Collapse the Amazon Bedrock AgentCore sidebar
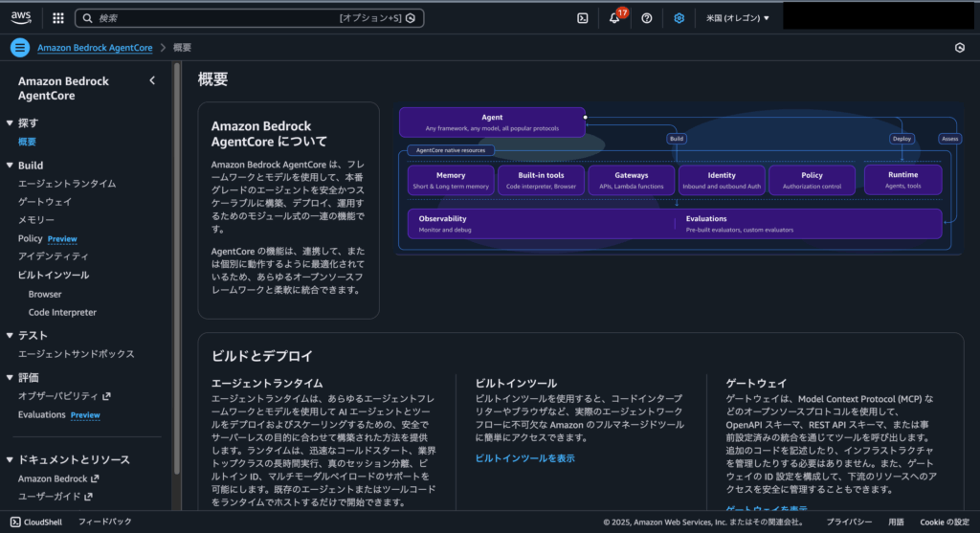Screen dimensions: 980x533 coord(152,81)
